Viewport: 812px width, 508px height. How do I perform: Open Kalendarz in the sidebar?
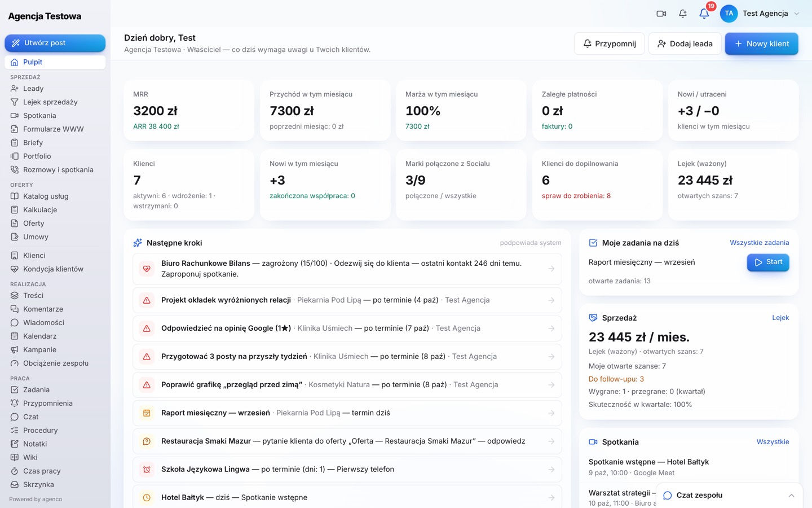[x=55, y=336]
